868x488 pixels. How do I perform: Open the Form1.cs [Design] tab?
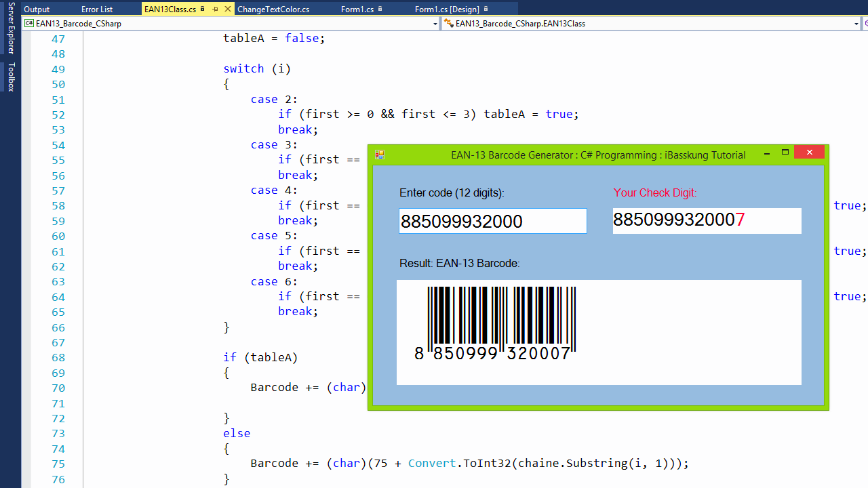click(447, 9)
